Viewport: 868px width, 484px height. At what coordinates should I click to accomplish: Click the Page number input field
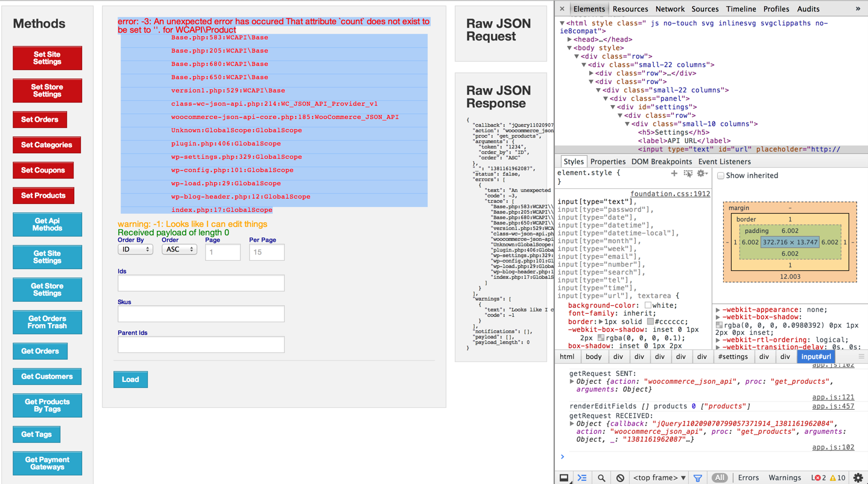(x=223, y=252)
